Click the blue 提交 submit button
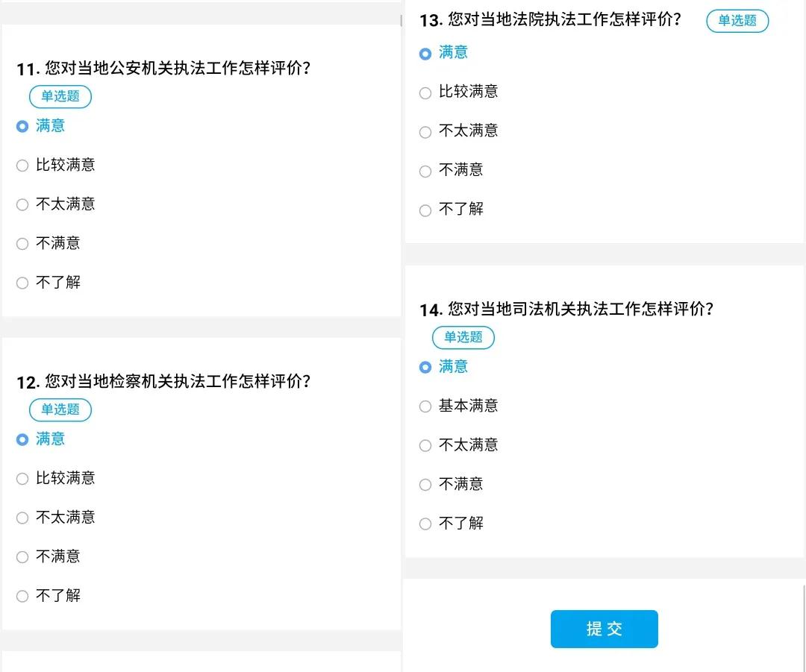Image resolution: width=806 pixels, height=672 pixels. 604,629
